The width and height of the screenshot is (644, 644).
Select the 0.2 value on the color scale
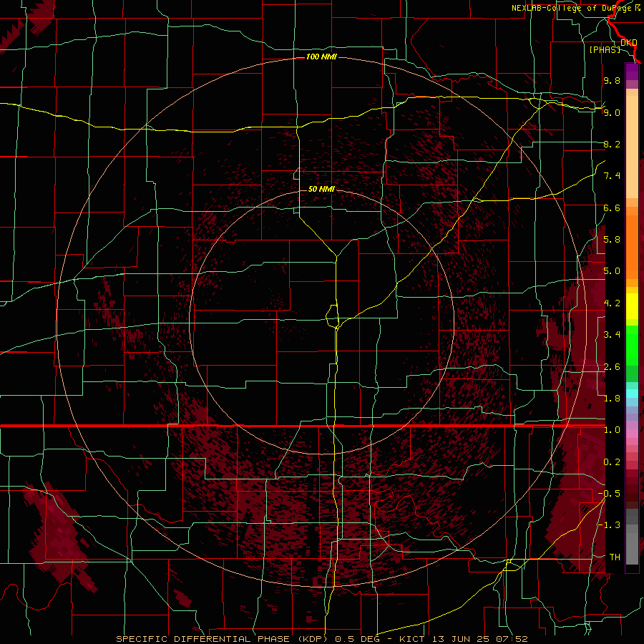click(612, 462)
